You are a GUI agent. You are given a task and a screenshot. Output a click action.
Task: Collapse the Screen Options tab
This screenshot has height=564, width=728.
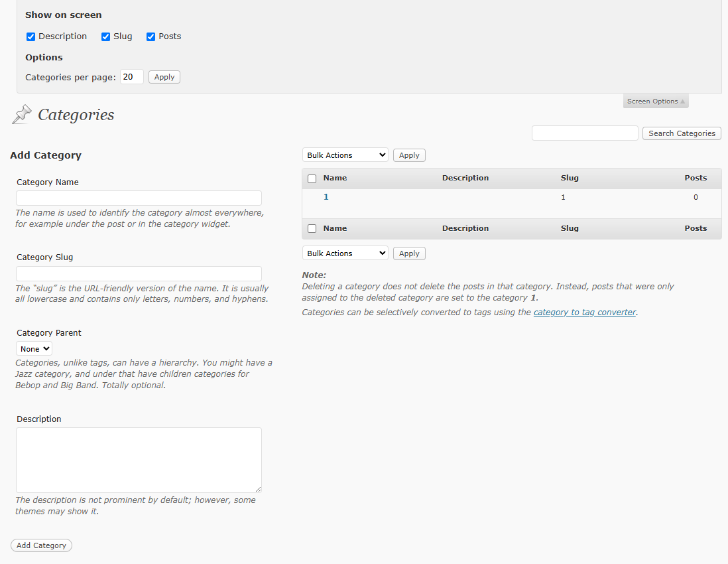[656, 102]
